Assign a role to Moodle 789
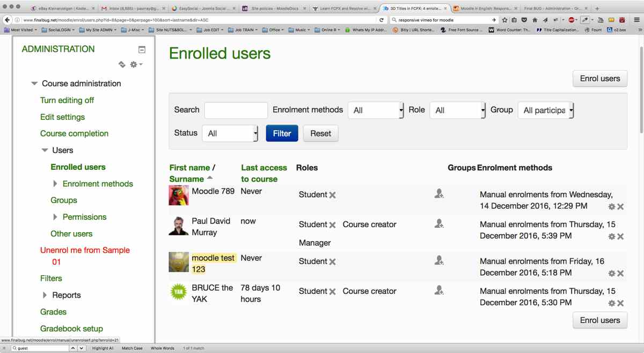The image size is (644, 353). [x=439, y=194]
